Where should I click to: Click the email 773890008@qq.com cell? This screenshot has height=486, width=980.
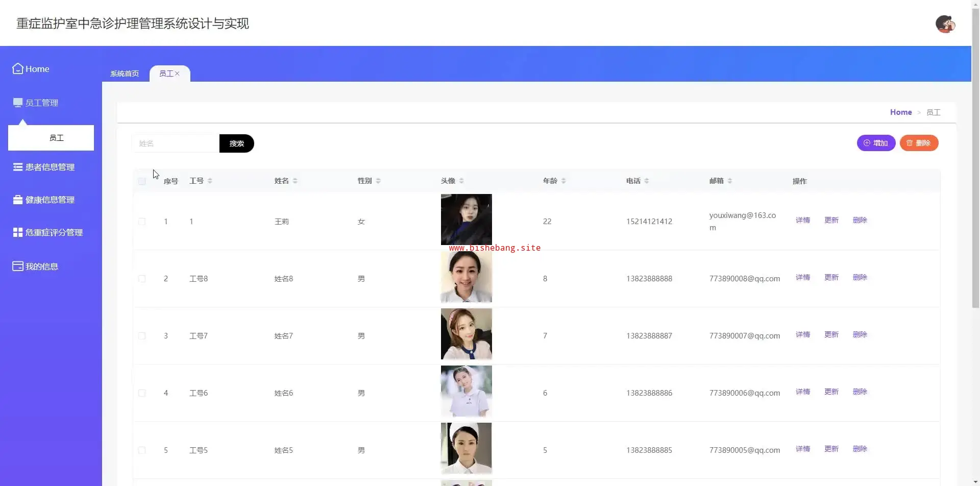(745, 279)
